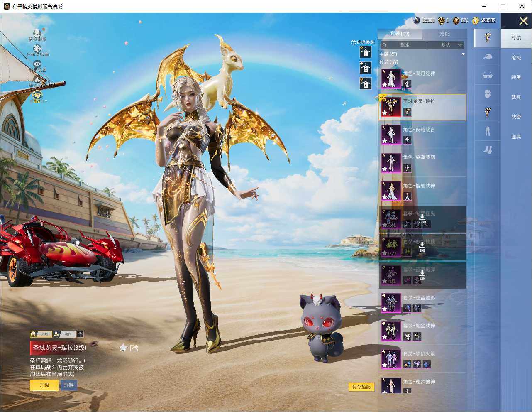Select quick outfit slot 4 hanger icon
Image resolution: width=532 pixels, height=412 pixels.
pyautogui.click(x=365, y=83)
